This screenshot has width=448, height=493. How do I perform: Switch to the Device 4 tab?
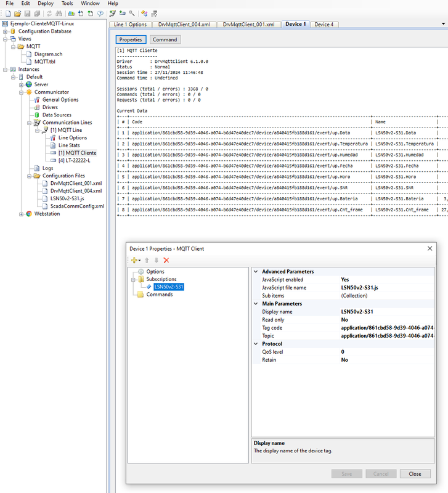324,24
